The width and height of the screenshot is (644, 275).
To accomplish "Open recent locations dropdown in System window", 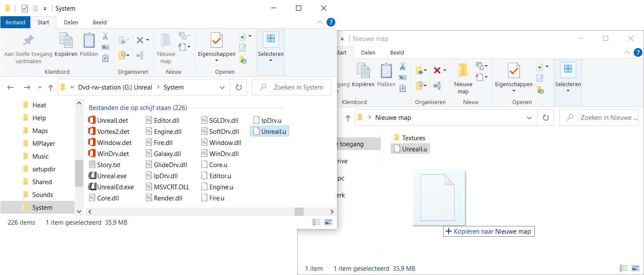I will point(40,87).
